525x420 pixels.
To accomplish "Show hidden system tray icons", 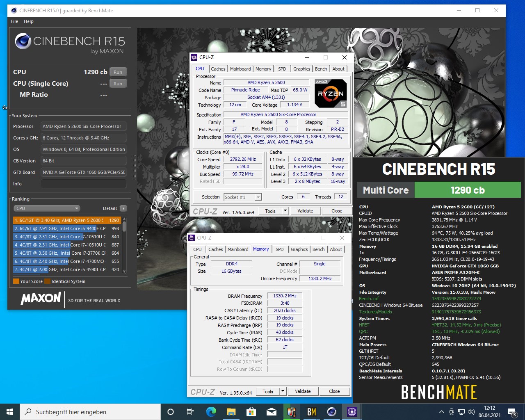I will tap(441, 412).
